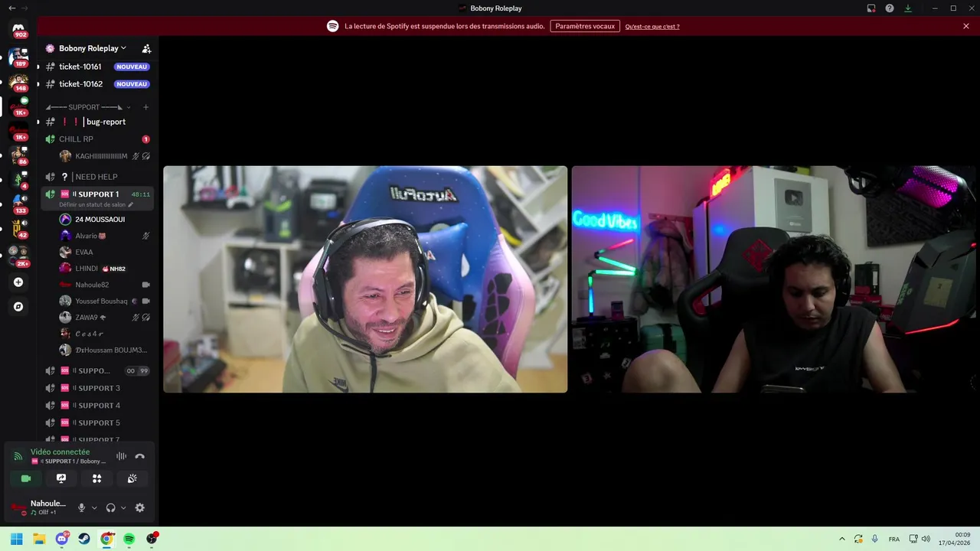Dismiss the Spotify paused notice

(x=966, y=26)
